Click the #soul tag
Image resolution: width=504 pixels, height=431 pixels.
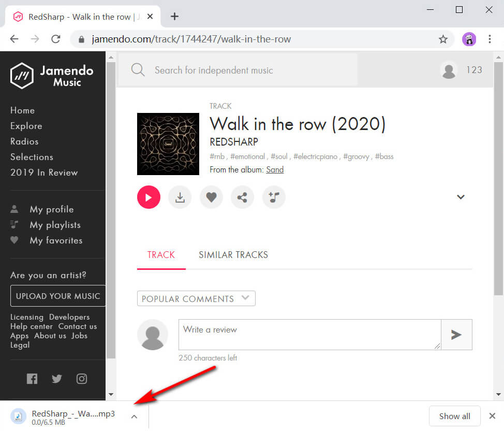coord(279,156)
